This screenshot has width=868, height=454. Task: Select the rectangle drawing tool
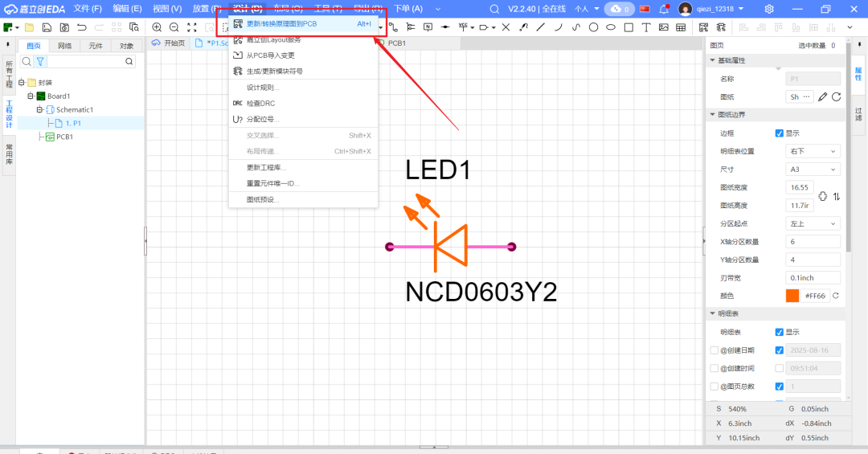tap(628, 27)
